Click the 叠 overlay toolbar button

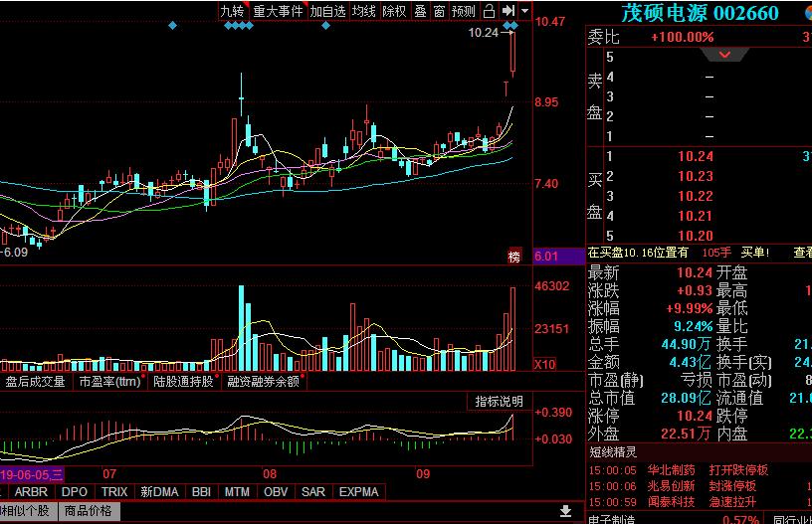pos(420,11)
